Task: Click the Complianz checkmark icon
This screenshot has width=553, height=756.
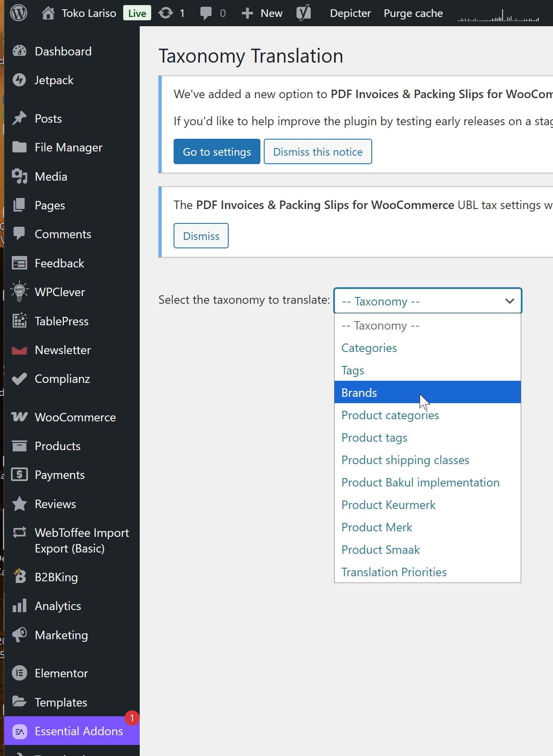Action: [19, 379]
